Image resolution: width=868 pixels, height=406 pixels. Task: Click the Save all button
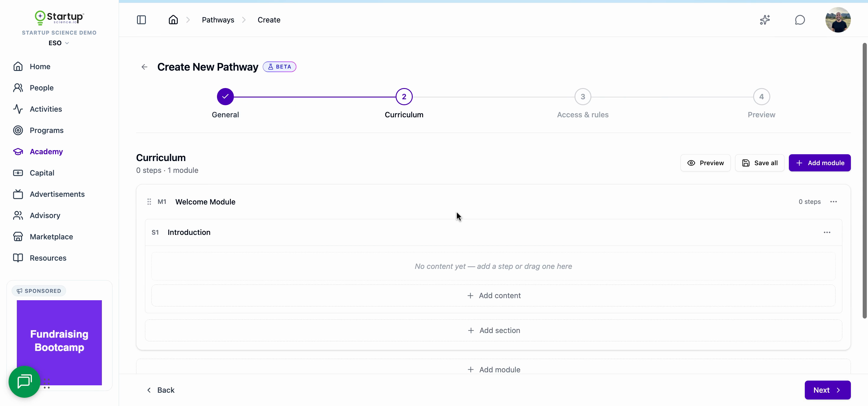click(759, 163)
